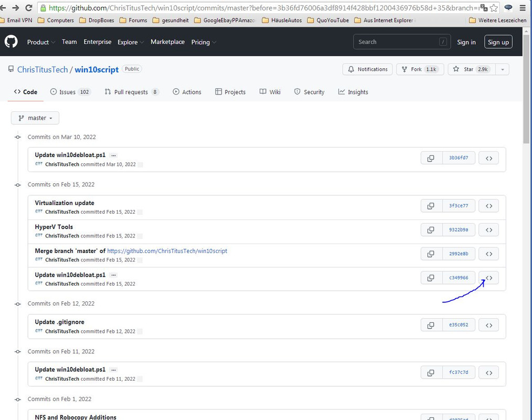Switch to the Issues tab

click(x=71, y=92)
